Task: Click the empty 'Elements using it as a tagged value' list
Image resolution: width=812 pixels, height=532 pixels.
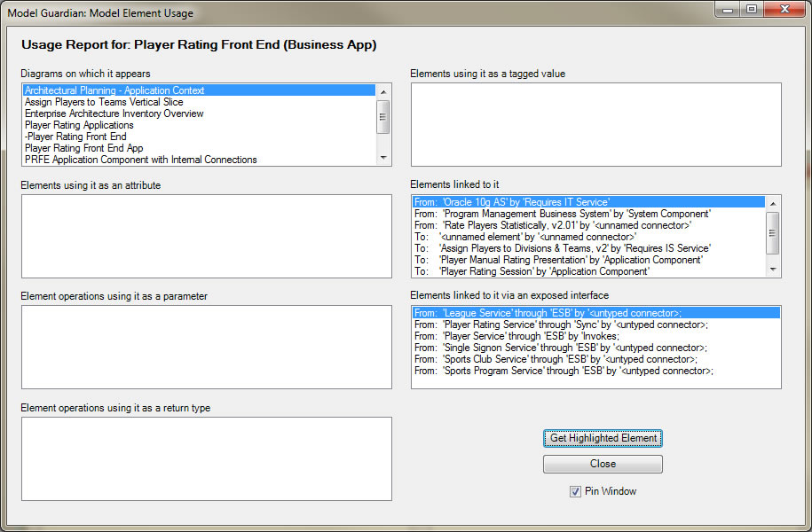Action: pyautogui.click(x=596, y=125)
